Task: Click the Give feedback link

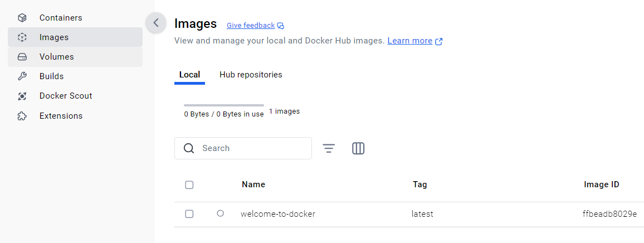Action: pyautogui.click(x=251, y=26)
